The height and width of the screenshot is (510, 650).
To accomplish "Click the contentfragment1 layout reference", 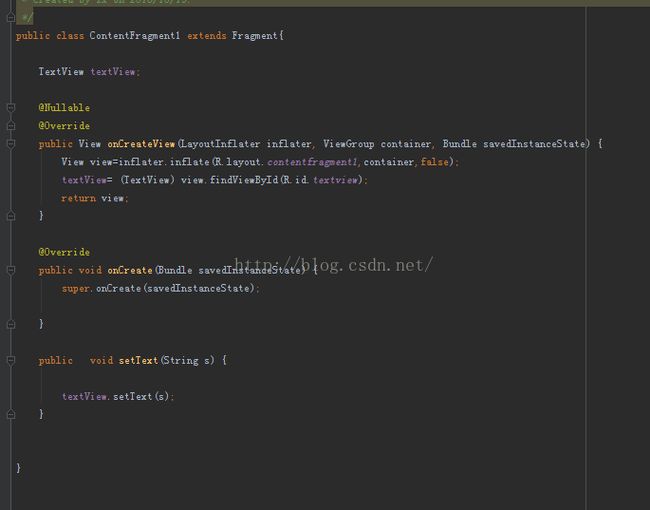I will [312, 162].
